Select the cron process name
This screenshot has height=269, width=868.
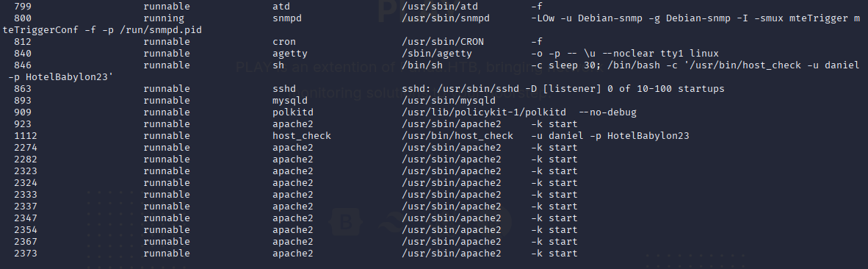[284, 42]
